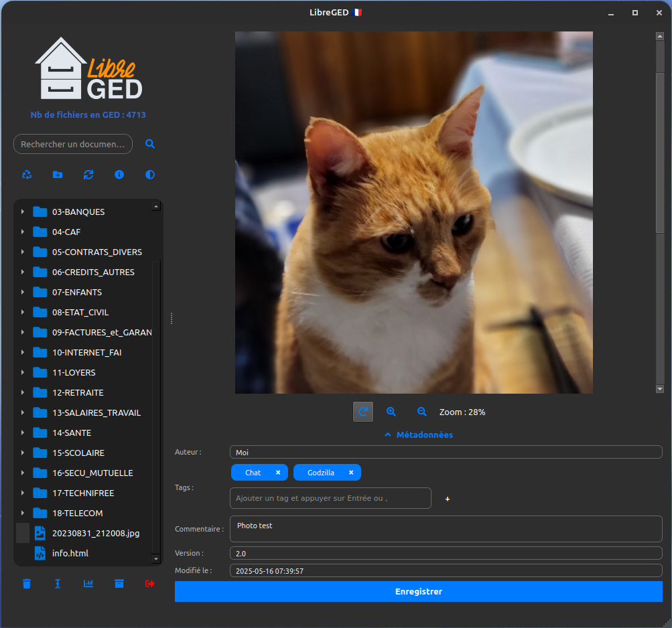The width and height of the screenshot is (672, 628).
Task: Click the refresh sync arrows icon
Action: [x=88, y=175]
